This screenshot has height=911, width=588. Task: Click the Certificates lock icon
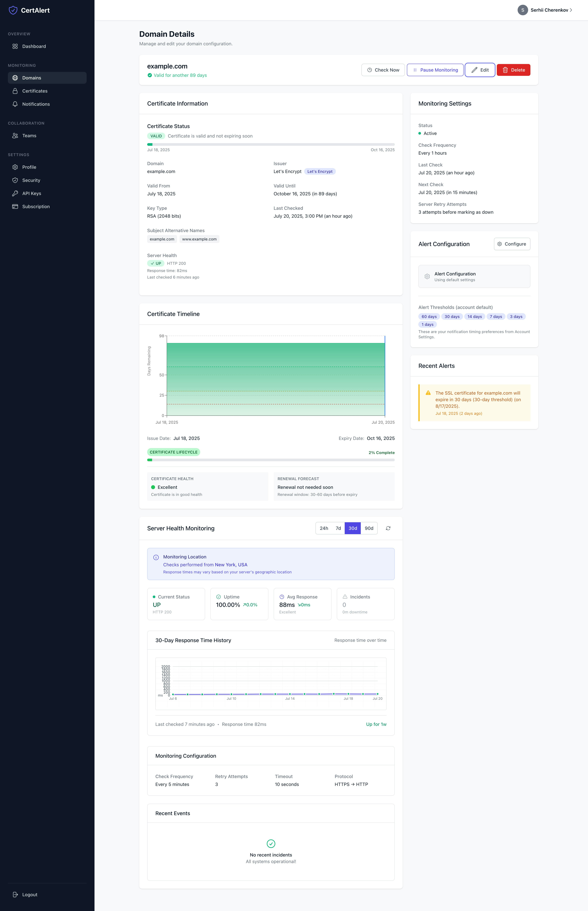click(x=15, y=91)
